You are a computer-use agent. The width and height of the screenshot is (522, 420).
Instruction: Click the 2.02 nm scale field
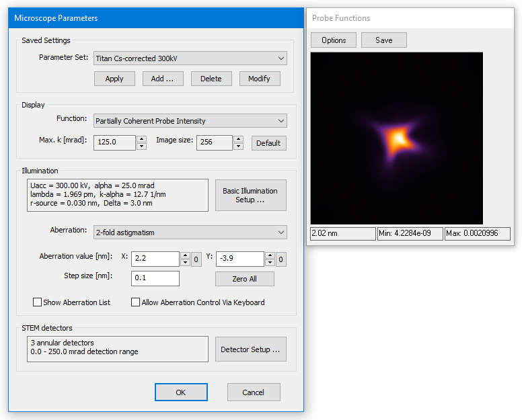tap(343, 233)
